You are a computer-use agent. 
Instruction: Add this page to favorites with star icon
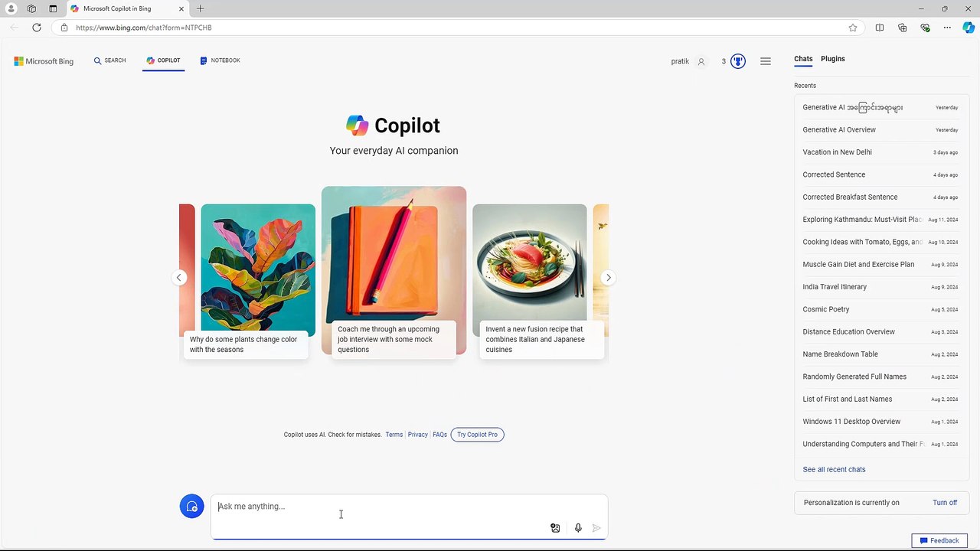(853, 28)
